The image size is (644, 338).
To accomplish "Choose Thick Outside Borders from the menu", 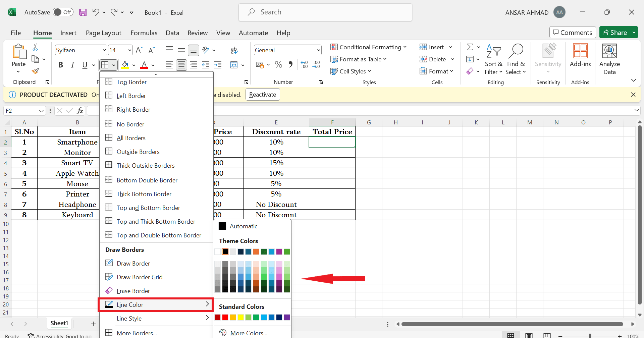I will [145, 165].
